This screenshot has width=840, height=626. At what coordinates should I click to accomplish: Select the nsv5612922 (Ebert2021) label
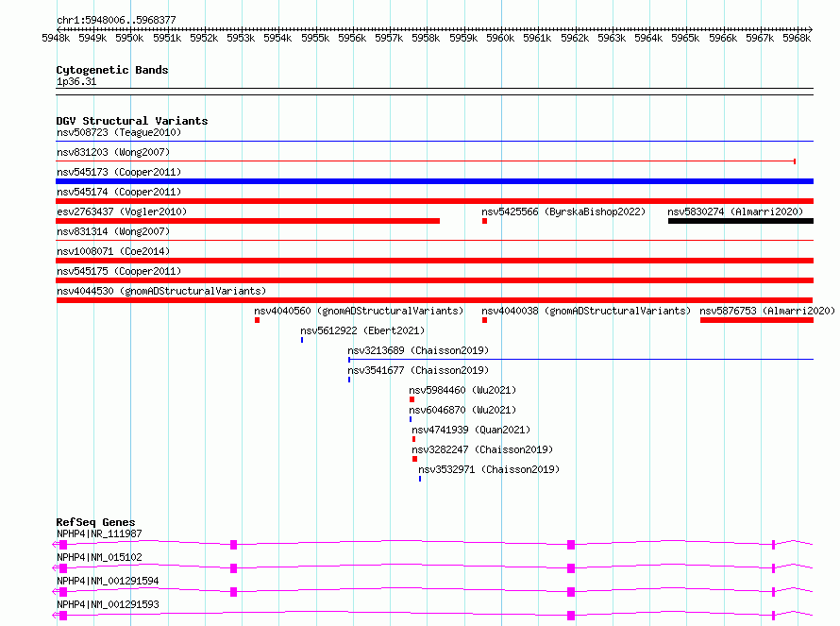click(362, 330)
